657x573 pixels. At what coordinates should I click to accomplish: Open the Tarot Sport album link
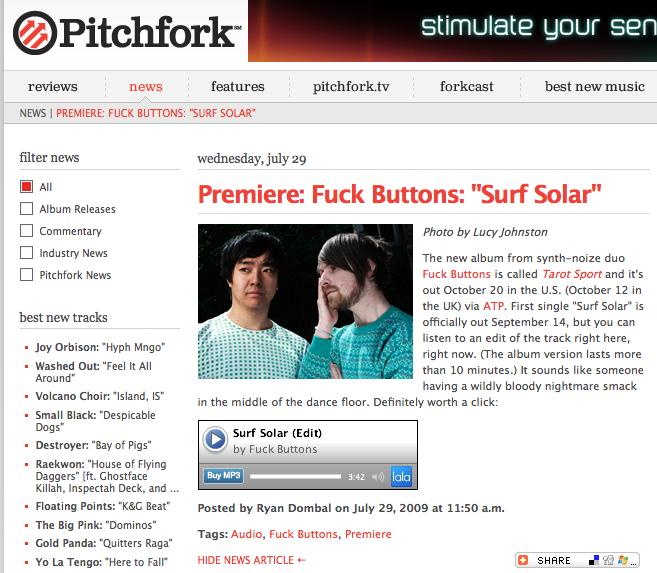[x=572, y=274]
